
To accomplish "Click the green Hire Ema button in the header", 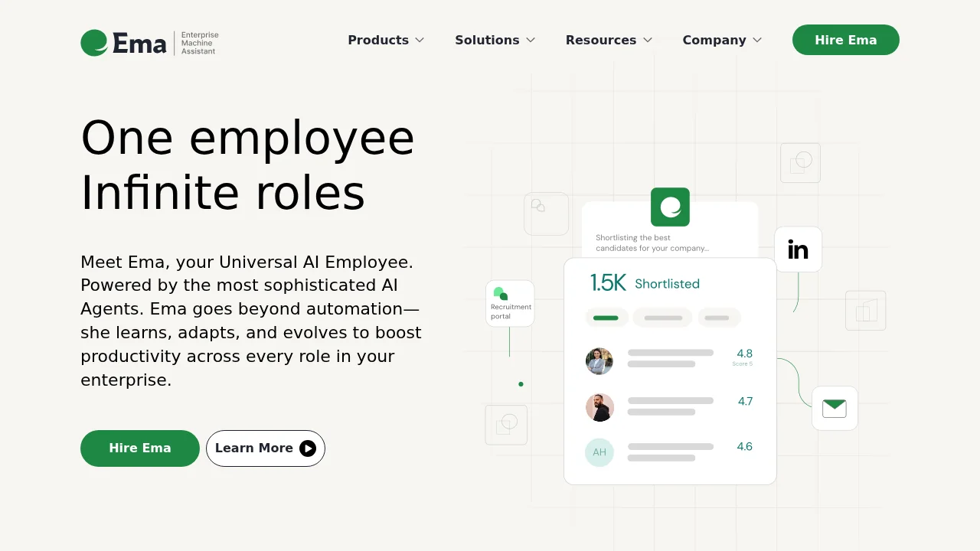I will tap(845, 40).
